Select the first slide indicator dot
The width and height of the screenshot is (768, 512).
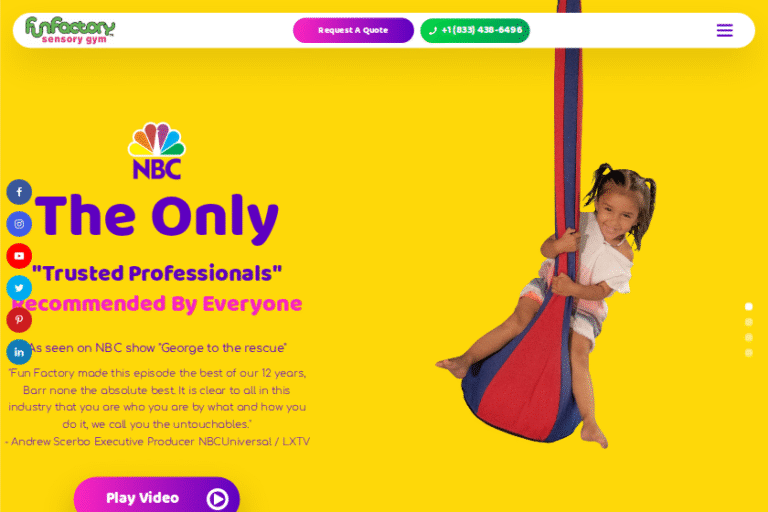tap(748, 307)
